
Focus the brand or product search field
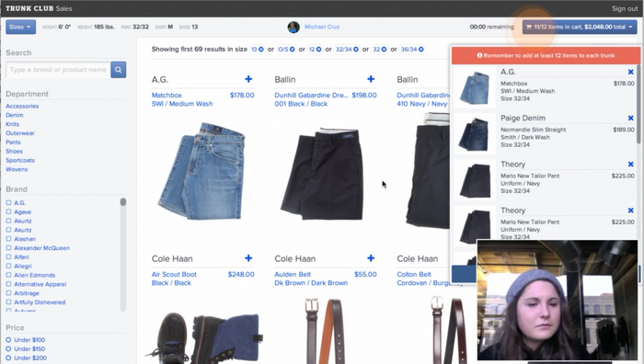coord(58,70)
